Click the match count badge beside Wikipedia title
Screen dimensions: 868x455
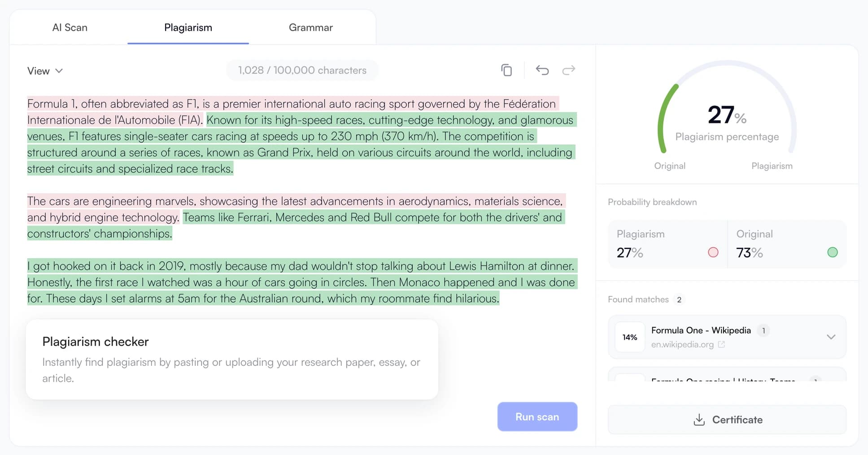(763, 330)
